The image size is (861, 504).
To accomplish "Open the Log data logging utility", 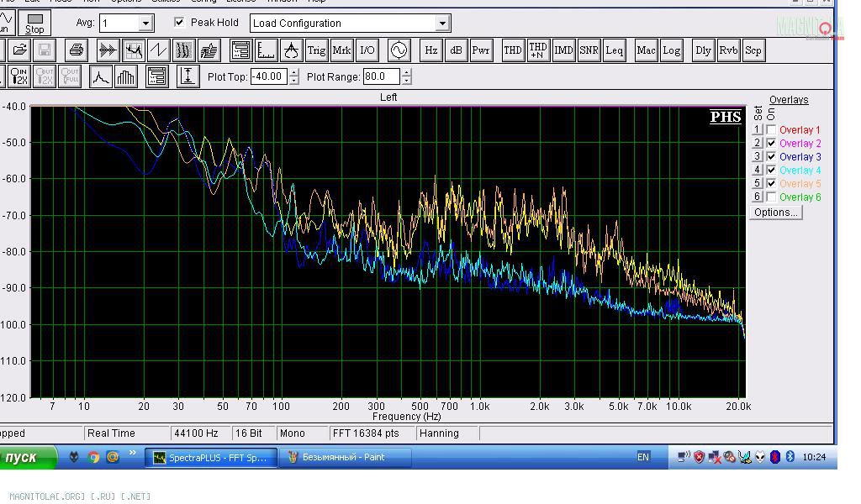I will [671, 50].
